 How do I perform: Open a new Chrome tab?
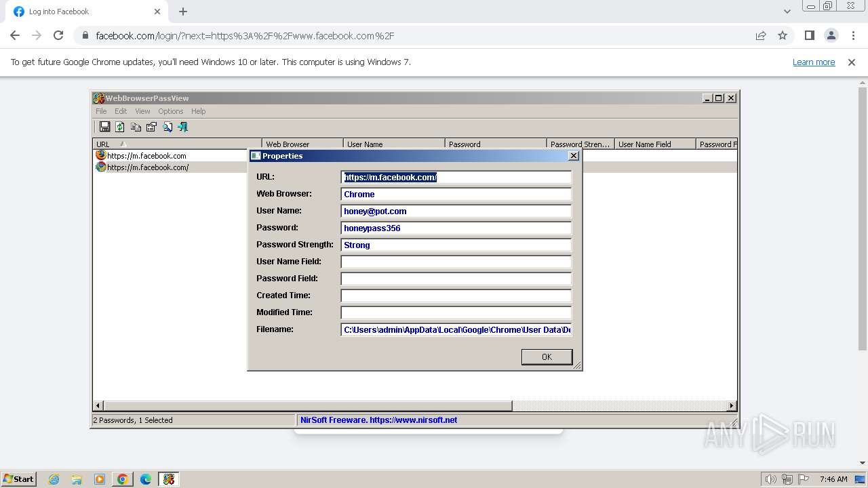click(183, 12)
